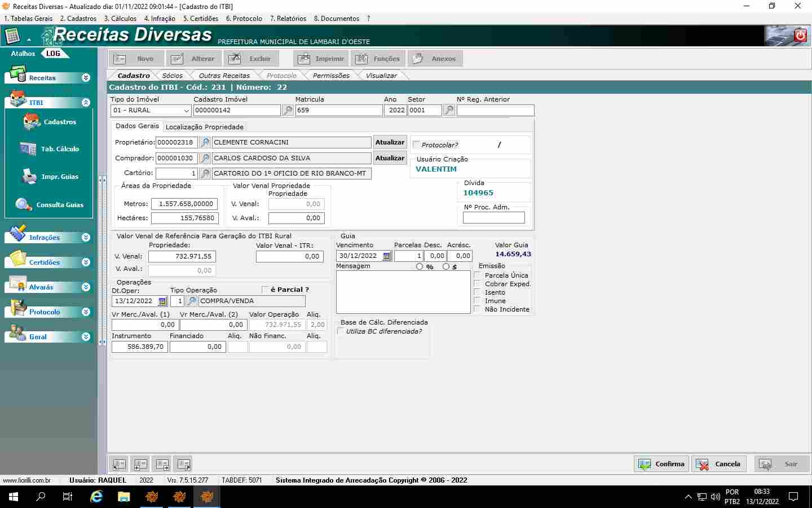Click the Tab. Cálculo sidebar icon

click(x=28, y=149)
